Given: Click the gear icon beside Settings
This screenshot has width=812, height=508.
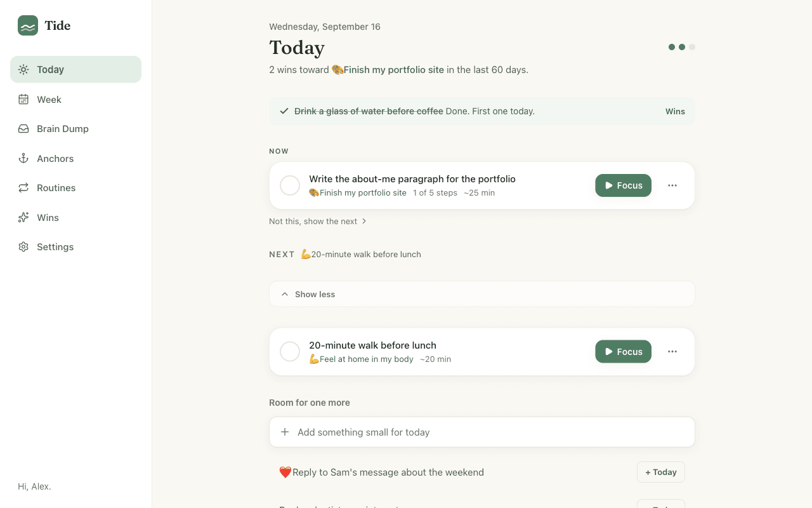Looking at the screenshot, I should pos(23,246).
